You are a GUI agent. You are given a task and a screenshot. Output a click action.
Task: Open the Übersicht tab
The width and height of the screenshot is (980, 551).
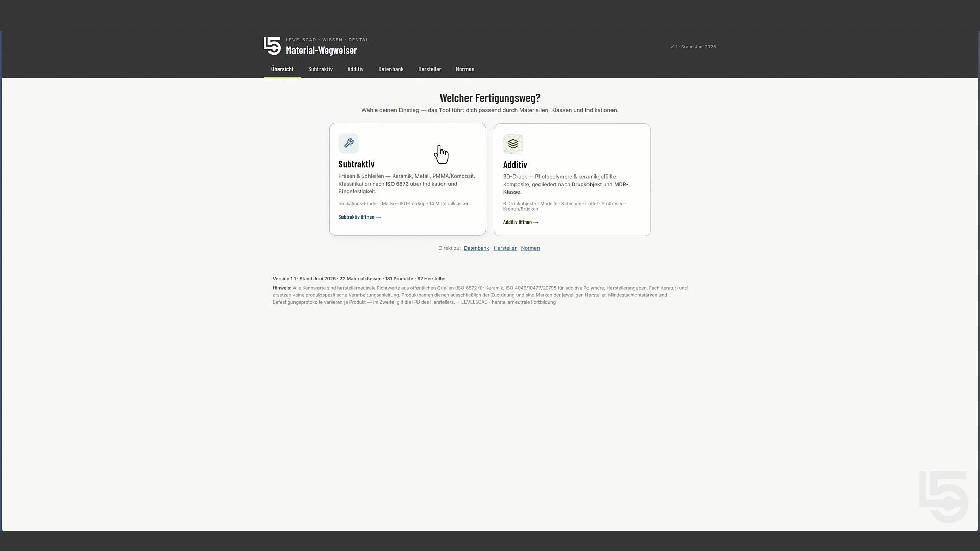pyautogui.click(x=282, y=69)
